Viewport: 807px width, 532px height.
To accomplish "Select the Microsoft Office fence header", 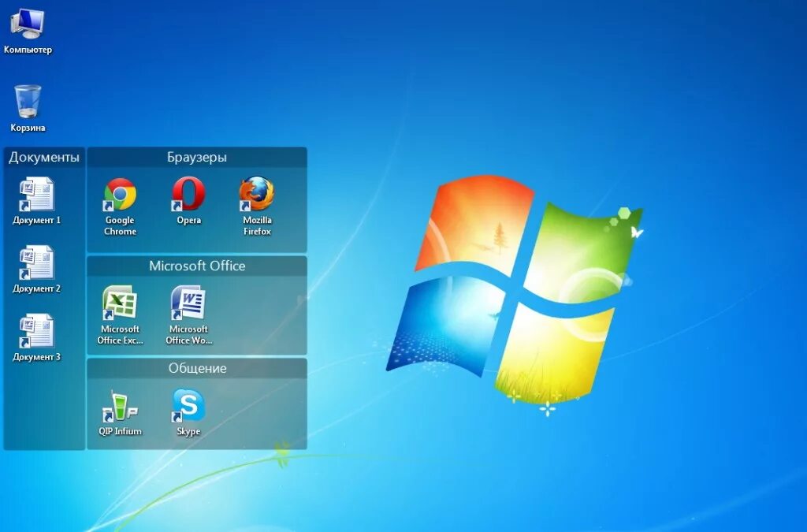I will point(197,266).
